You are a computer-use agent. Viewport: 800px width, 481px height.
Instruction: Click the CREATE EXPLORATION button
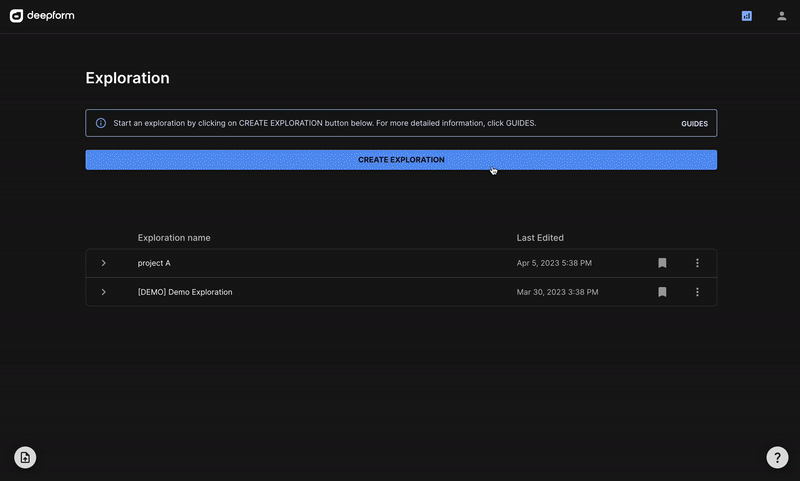[x=401, y=160]
